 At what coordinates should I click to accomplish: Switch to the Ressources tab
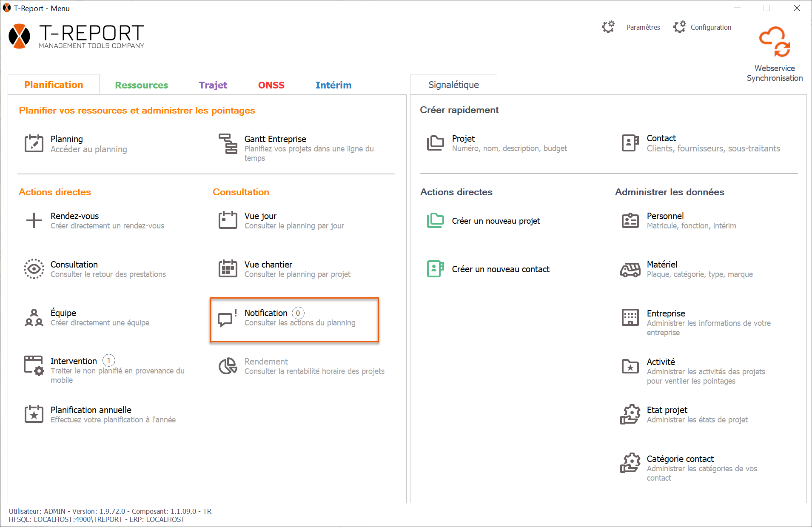[141, 85]
